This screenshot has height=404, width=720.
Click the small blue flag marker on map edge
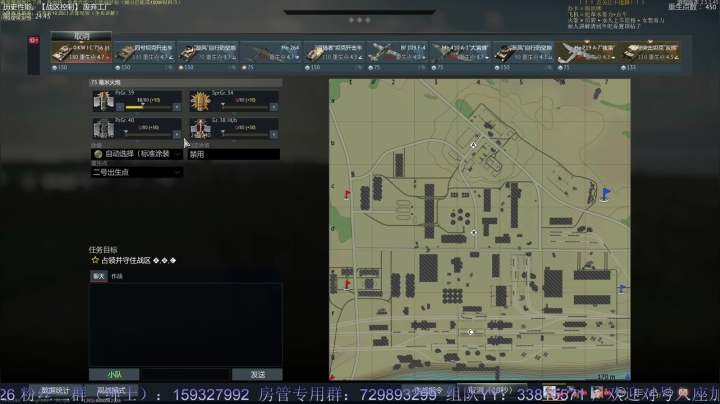coord(622,289)
